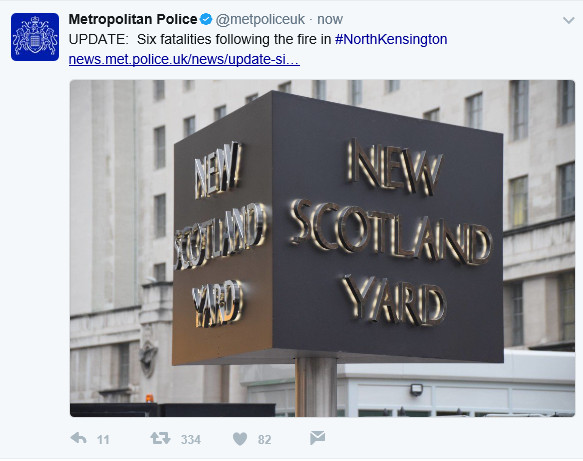
Task: View the 11 replies count
Action: tap(103, 440)
